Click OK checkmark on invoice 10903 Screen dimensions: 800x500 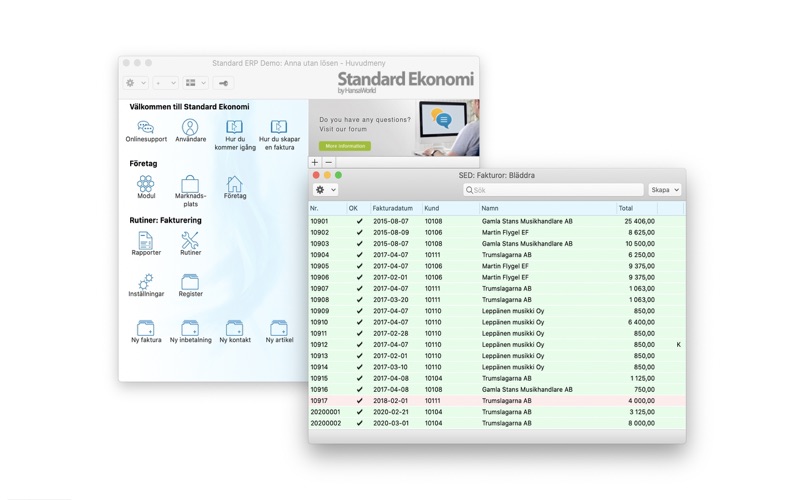(x=359, y=244)
